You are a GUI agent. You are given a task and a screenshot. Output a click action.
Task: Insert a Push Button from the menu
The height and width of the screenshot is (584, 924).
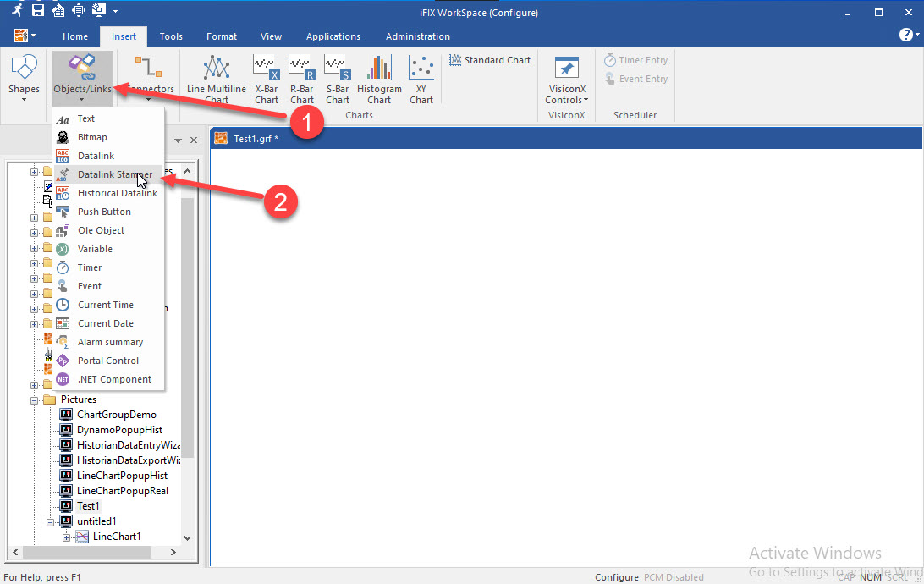tap(108, 212)
